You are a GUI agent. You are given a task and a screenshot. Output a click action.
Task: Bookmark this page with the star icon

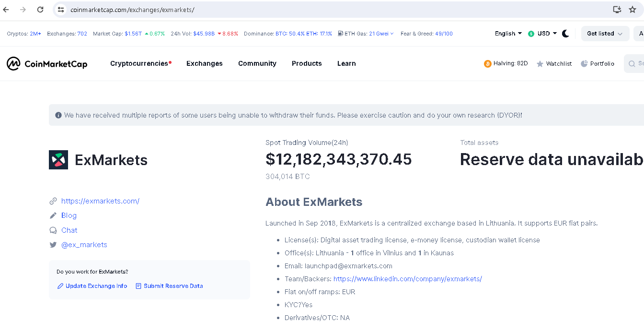coord(632,10)
